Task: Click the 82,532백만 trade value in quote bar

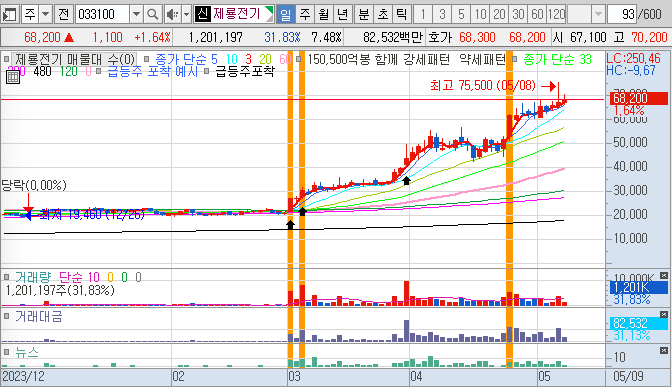Action: 393,38
